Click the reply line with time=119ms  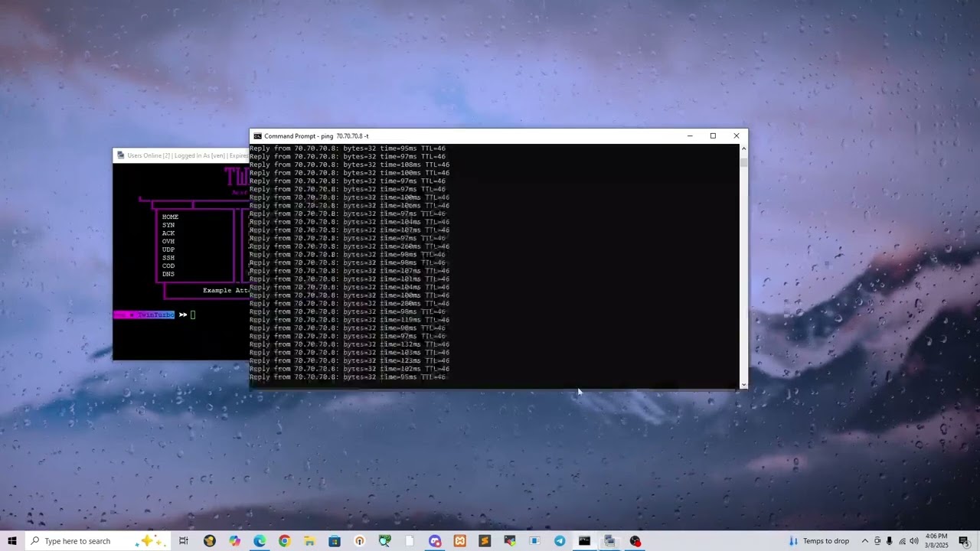click(x=349, y=320)
